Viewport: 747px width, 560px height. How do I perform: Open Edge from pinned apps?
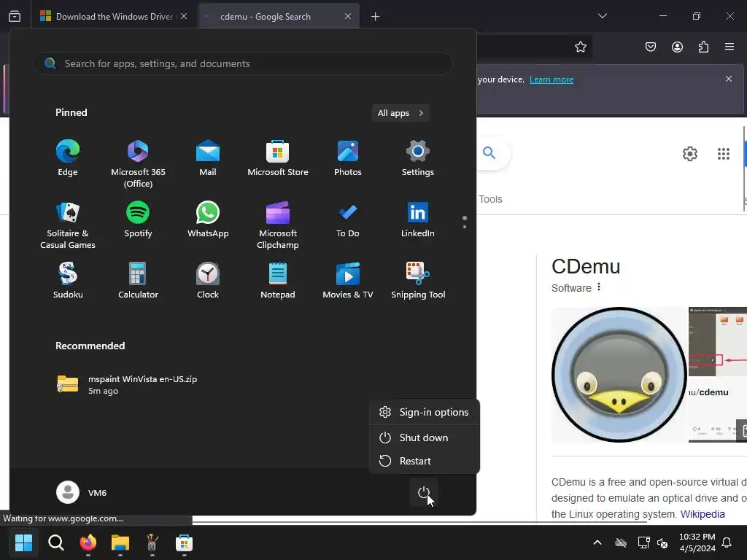[x=68, y=158]
